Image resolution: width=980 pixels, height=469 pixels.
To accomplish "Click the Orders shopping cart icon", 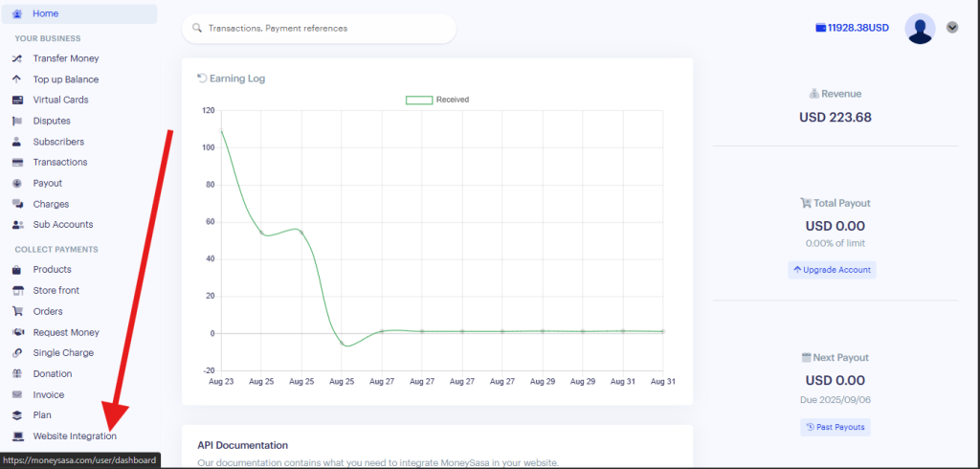I will (x=16, y=311).
